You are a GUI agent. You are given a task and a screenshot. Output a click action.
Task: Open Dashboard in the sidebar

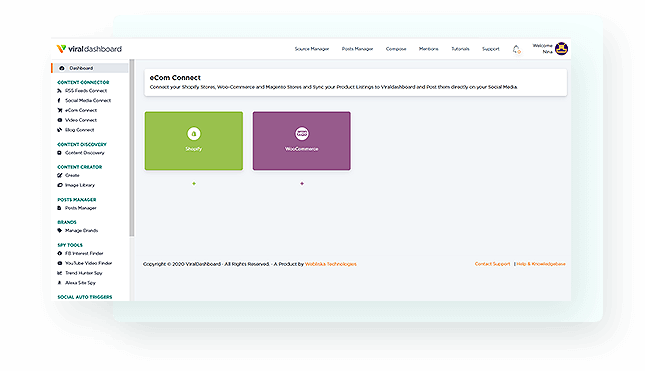tap(90, 68)
